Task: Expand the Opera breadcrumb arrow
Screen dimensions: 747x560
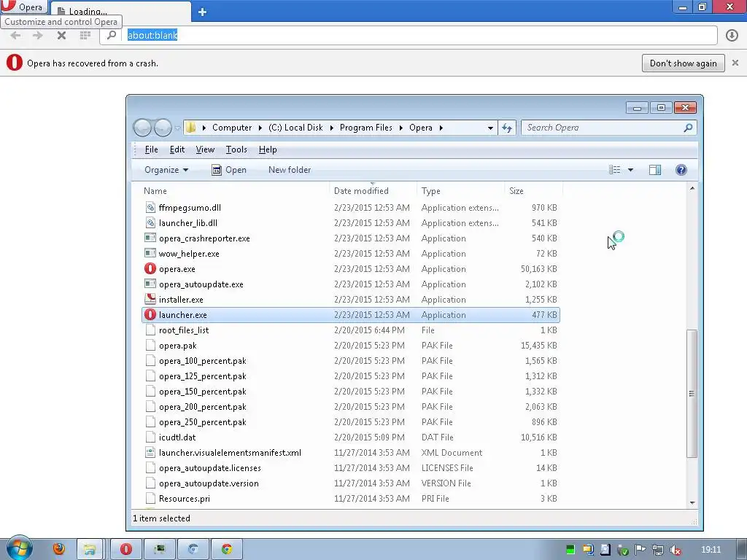Action: pyautogui.click(x=441, y=128)
